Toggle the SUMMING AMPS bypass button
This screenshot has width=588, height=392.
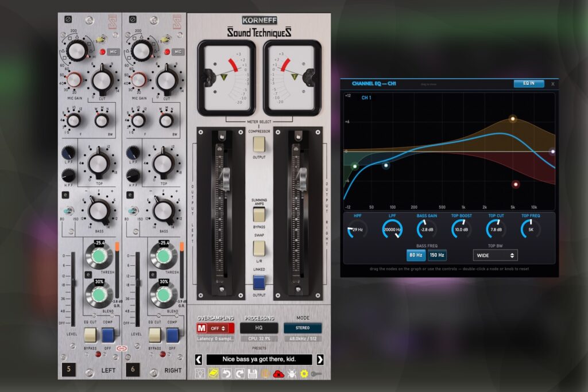[x=259, y=214]
